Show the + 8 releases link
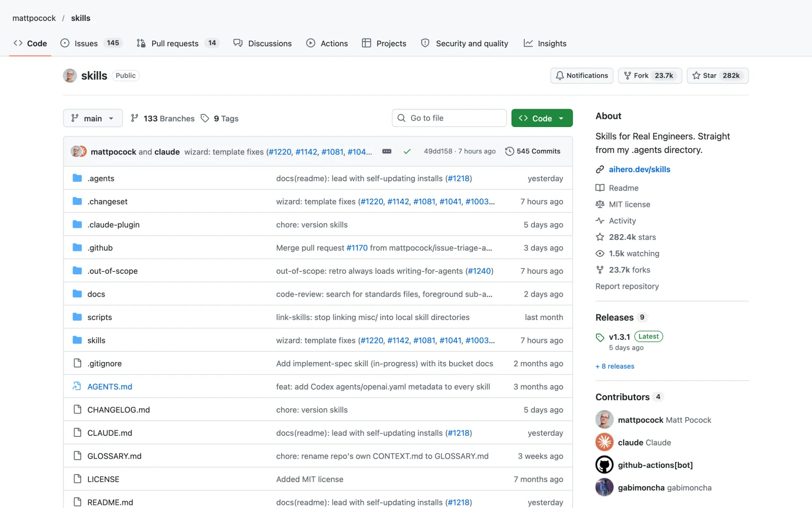The width and height of the screenshot is (812, 508). tap(615, 366)
